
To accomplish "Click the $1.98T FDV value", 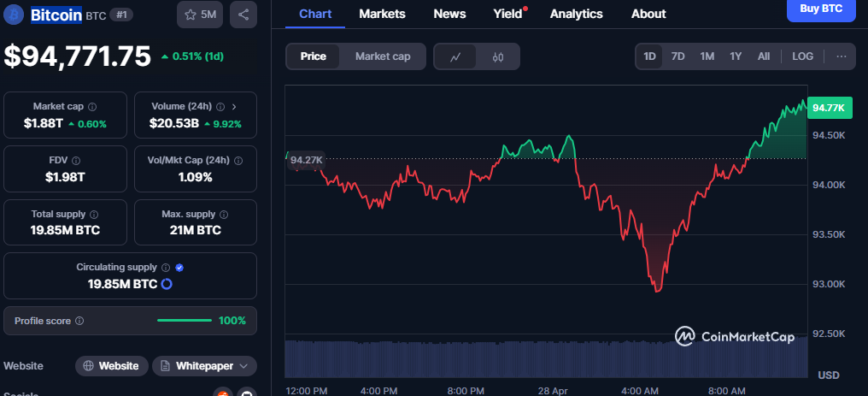I will coord(65,177).
